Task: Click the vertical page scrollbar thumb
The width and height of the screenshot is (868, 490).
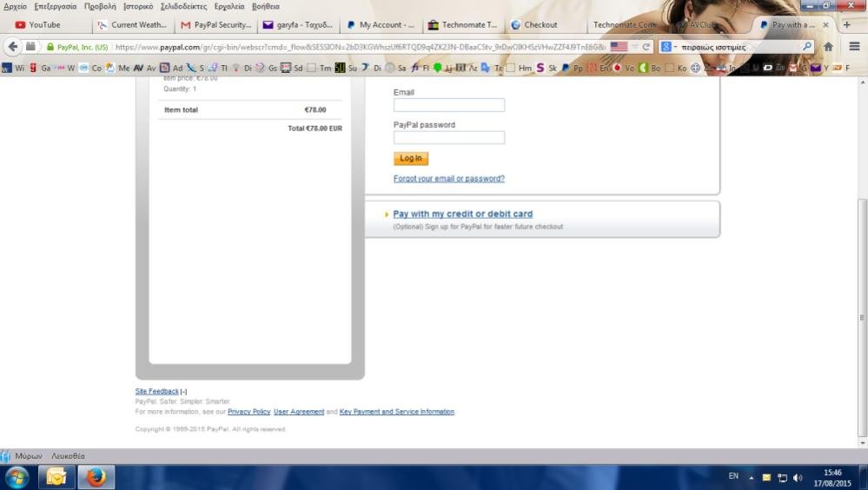Action: [862, 317]
